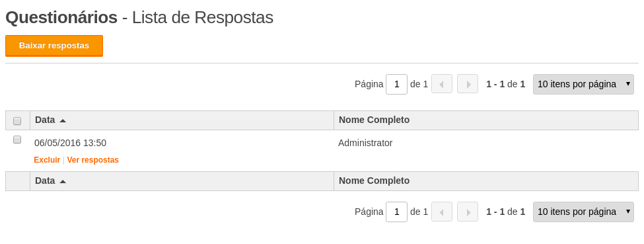Sort by the top Data column header
This screenshot has height=244, width=644.
45,120
